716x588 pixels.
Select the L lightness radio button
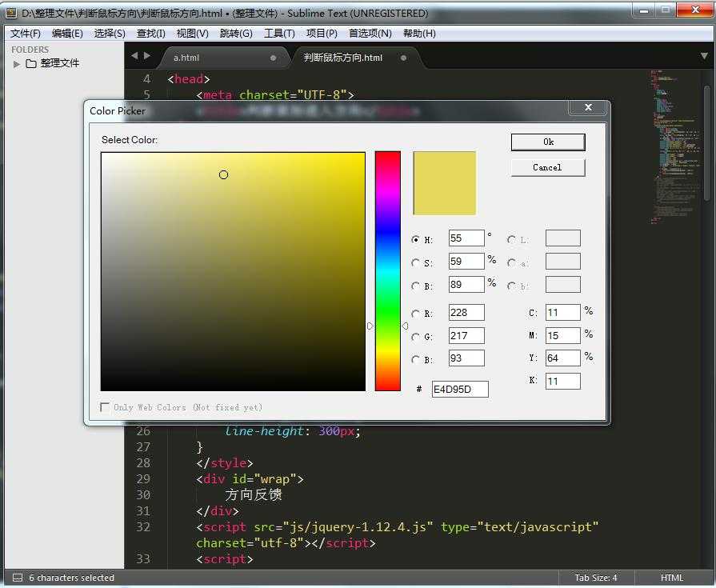511,240
